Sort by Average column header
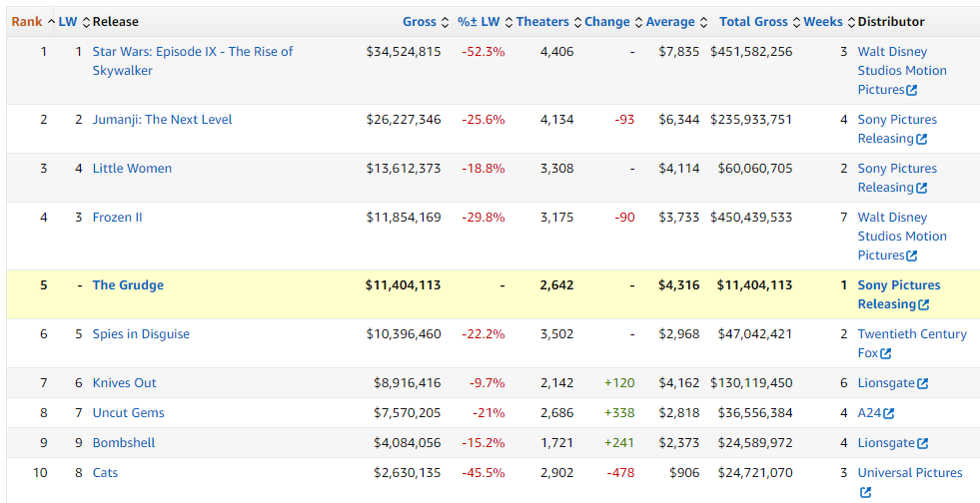 (669, 22)
